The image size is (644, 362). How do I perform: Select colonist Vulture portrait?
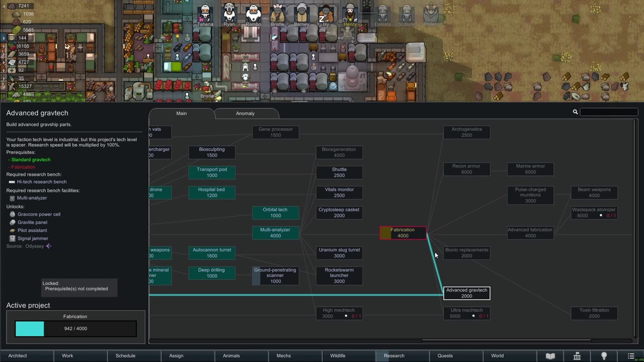pos(407,13)
